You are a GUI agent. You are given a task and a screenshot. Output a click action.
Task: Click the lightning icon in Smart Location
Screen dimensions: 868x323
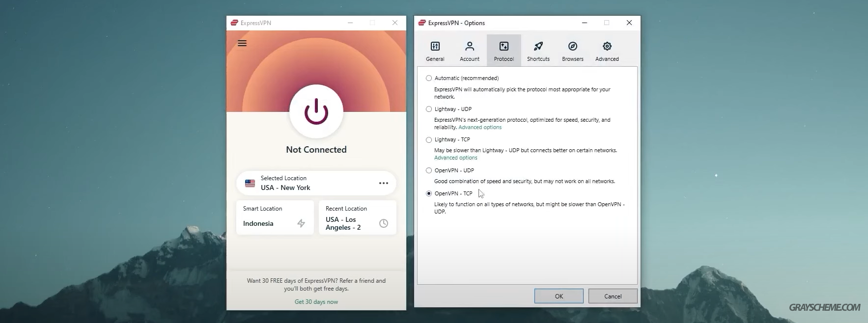click(301, 223)
